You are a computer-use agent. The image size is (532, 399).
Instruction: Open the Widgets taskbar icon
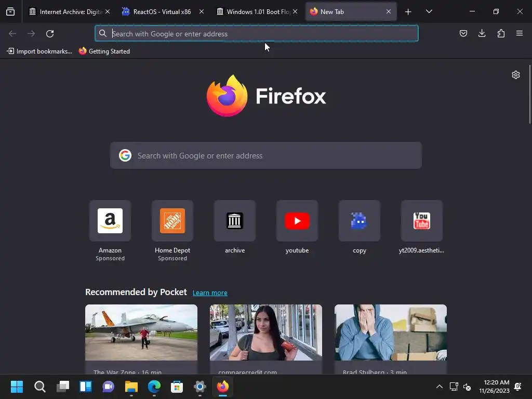(x=86, y=387)
